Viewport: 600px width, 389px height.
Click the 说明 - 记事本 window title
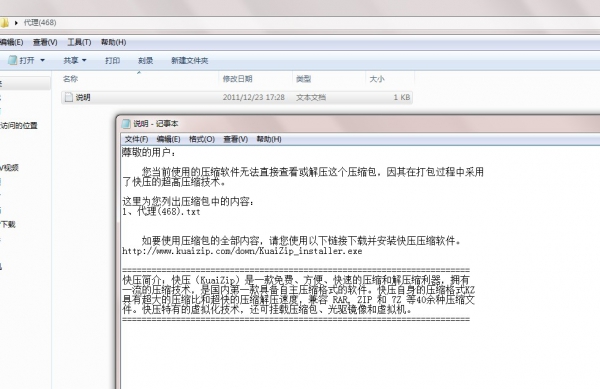(156, 124)
